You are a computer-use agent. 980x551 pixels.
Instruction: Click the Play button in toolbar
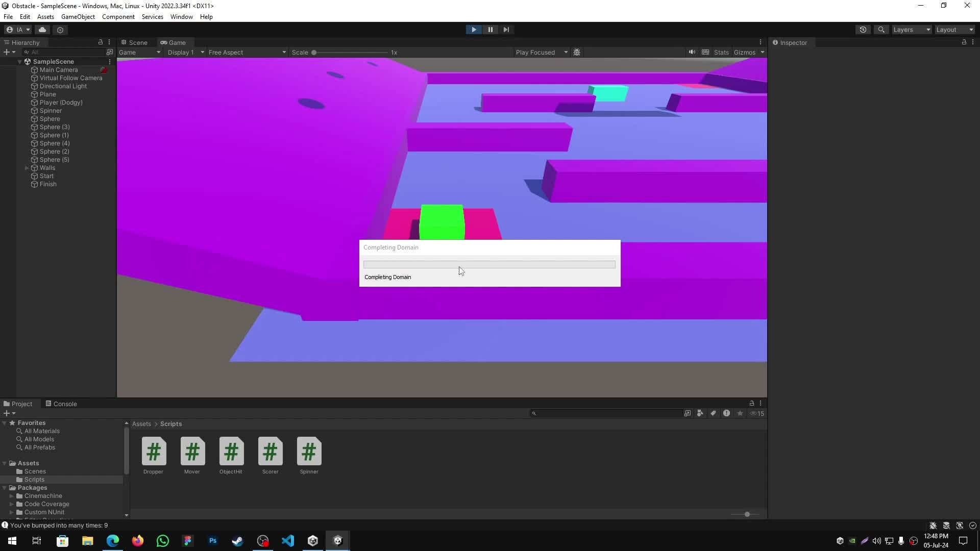[x=474, y=30]
